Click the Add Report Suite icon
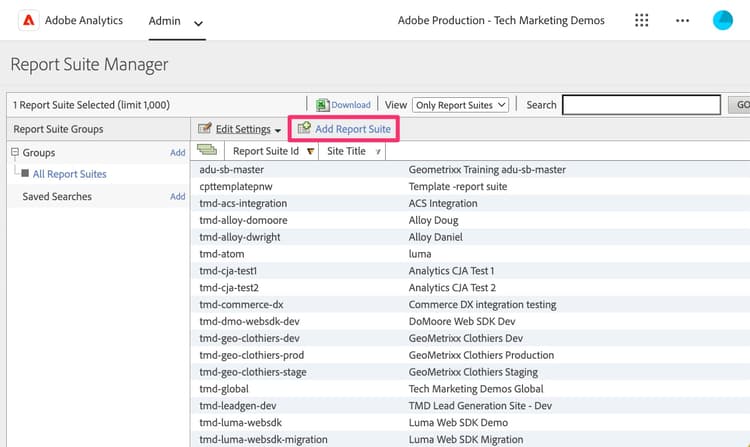750x447 pixels. tap(304, 129)
